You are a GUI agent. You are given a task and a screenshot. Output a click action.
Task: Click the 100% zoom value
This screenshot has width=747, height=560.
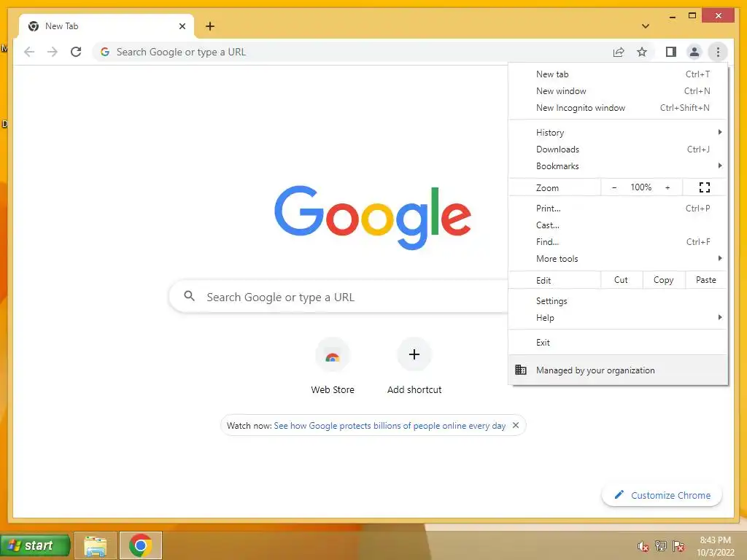(x=640, y=187)
